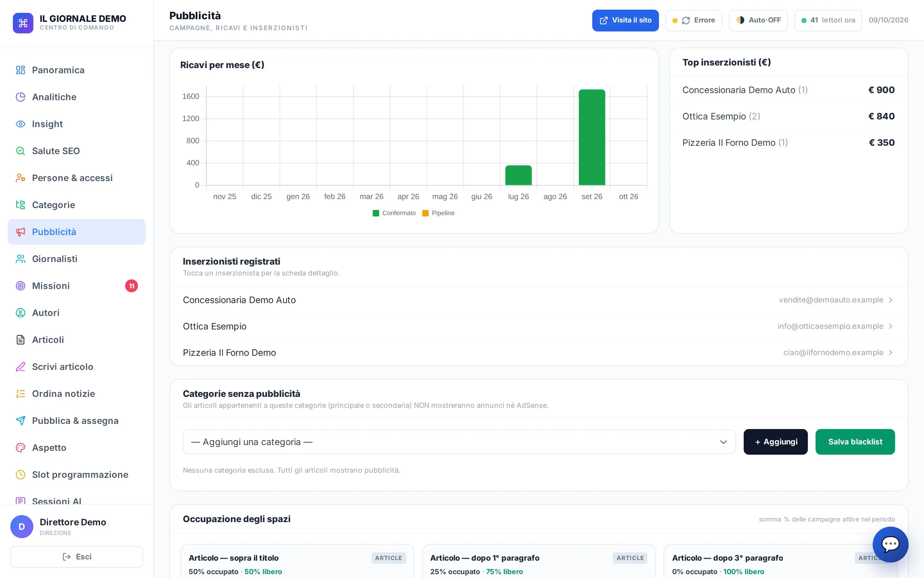Click the + Aggiungi button
This screenshot has height=578, width=924.
pos(775,442)
